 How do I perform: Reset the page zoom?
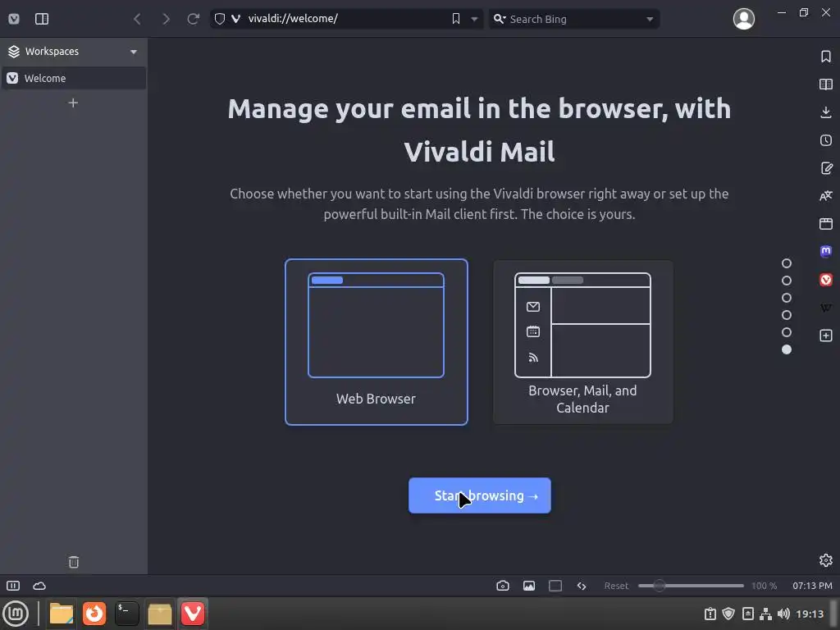point(616,586)
